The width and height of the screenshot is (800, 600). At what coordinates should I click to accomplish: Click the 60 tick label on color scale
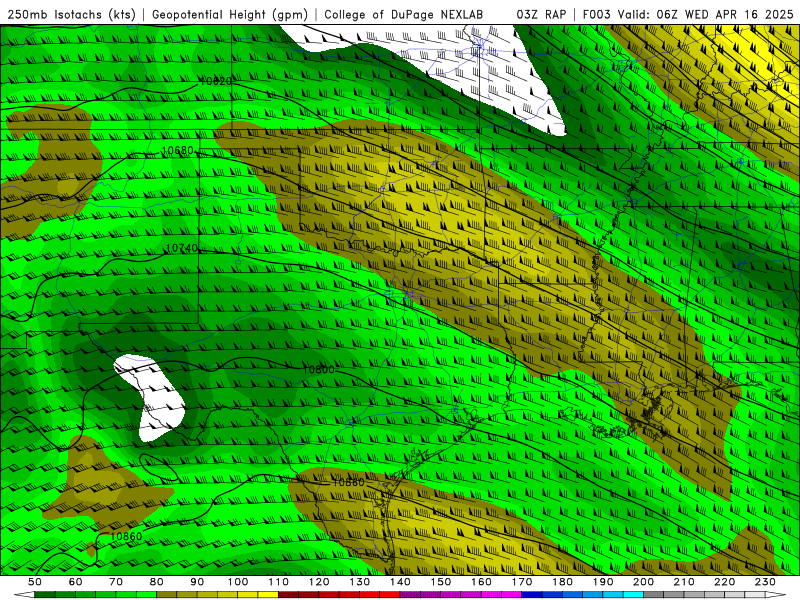[x=75, y=582]
